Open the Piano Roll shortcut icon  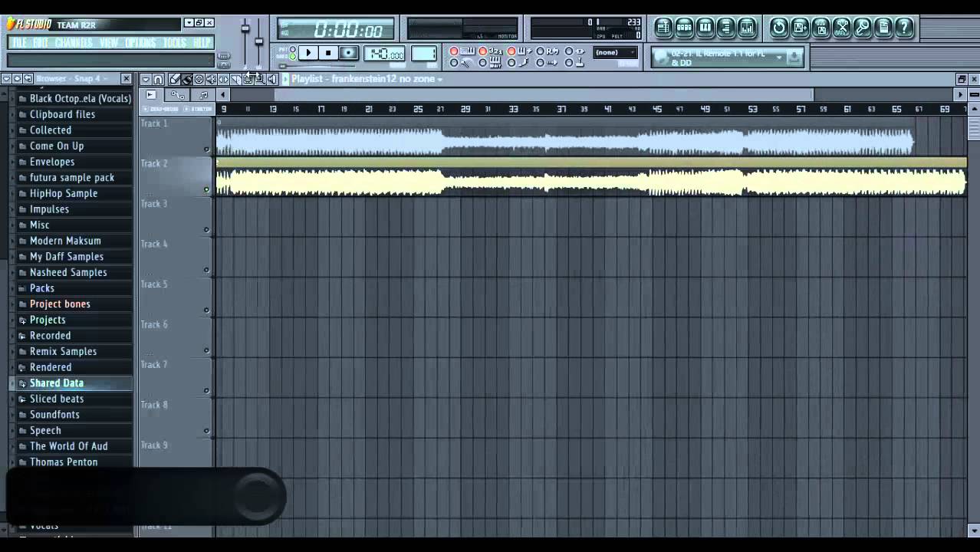(705, 28)
